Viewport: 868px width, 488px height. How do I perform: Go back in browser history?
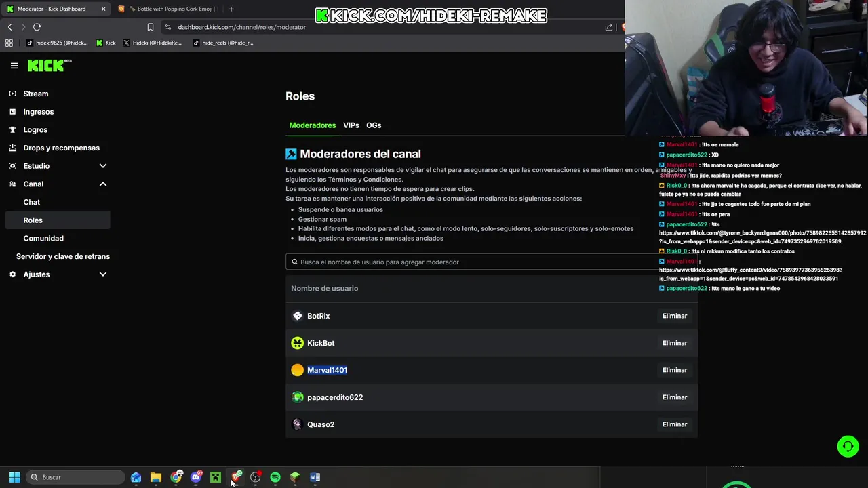[x=10, y=27]
